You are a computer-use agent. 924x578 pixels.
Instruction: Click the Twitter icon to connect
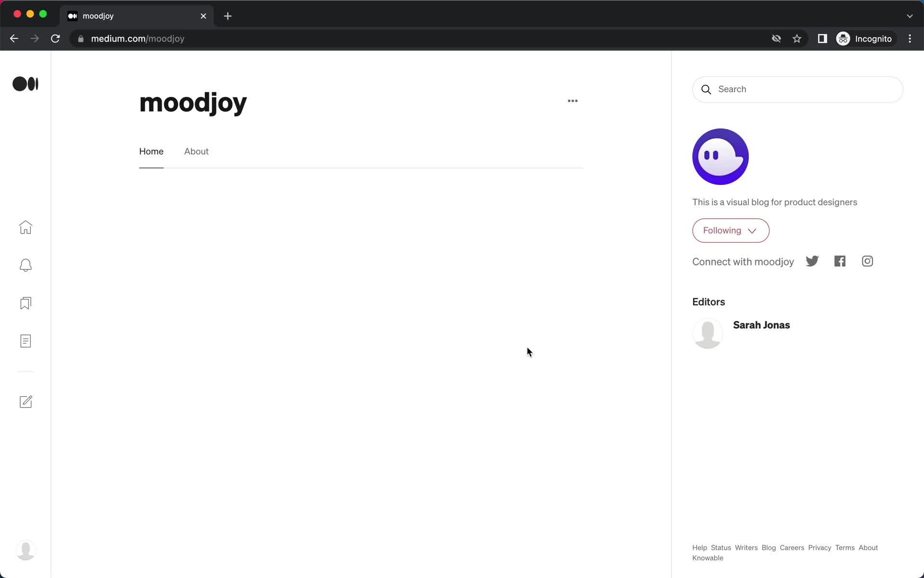(x=812, y=261)
